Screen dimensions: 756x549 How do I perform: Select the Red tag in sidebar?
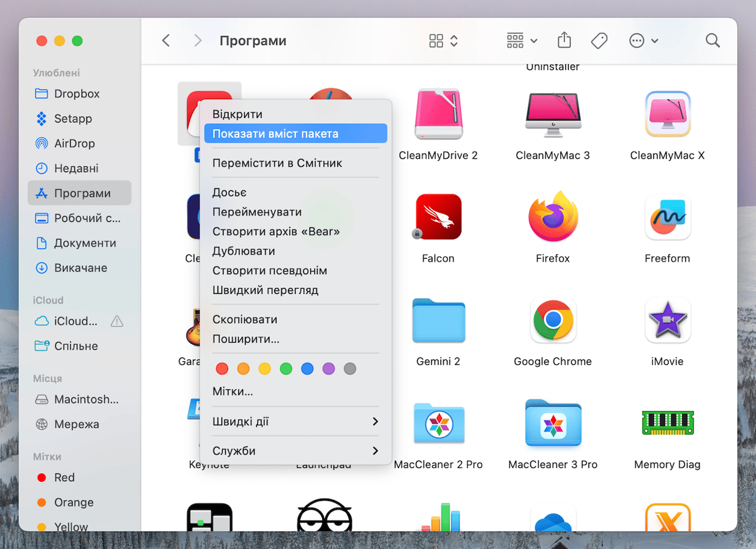80,477
